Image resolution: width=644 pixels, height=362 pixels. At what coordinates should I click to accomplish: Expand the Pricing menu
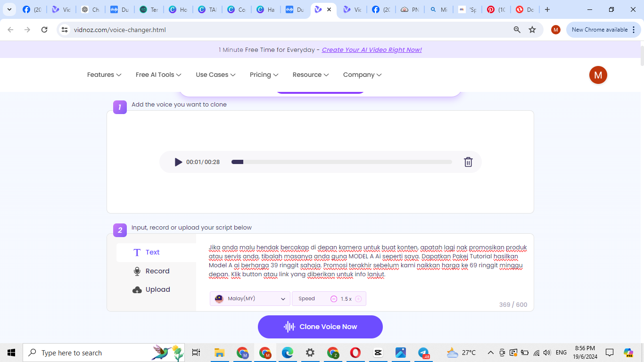pos(264,74)
